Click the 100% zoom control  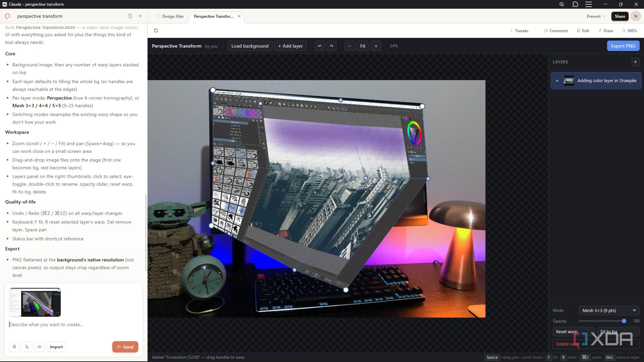pos(630,31)
